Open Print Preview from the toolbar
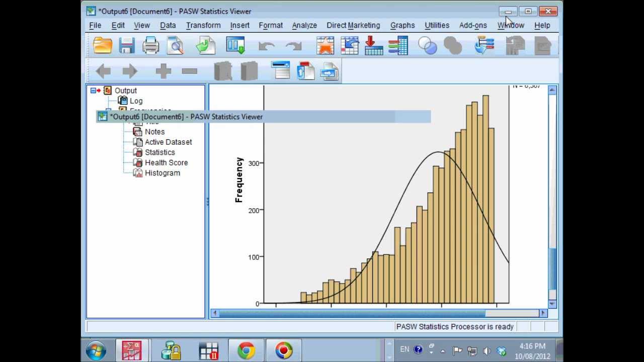Screen dimensions: 644x362 click(x=175, y=46)
